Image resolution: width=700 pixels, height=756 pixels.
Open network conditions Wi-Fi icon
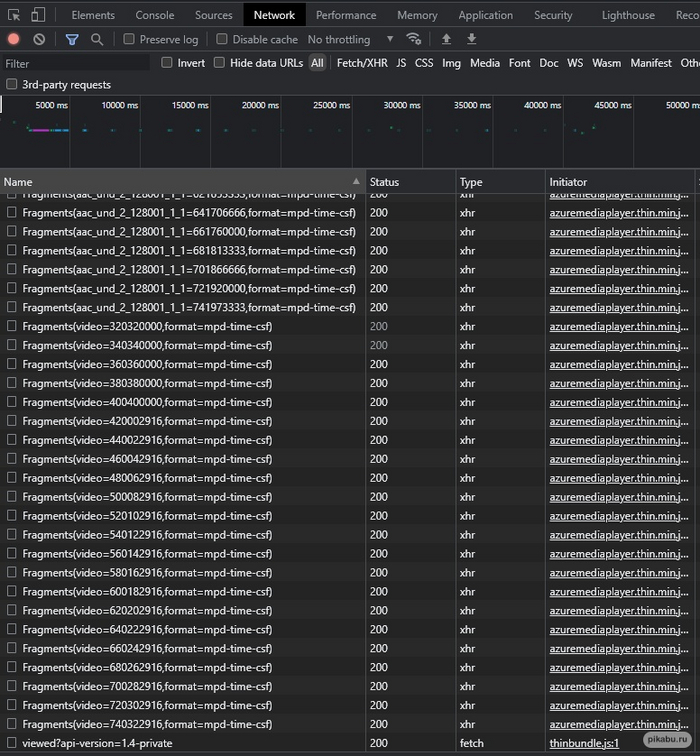pos(414,39)
